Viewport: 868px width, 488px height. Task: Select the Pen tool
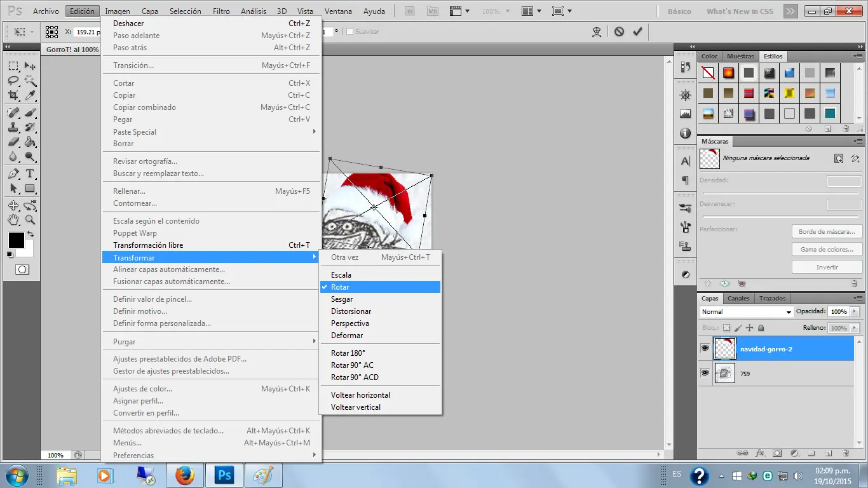click(14, 173)
